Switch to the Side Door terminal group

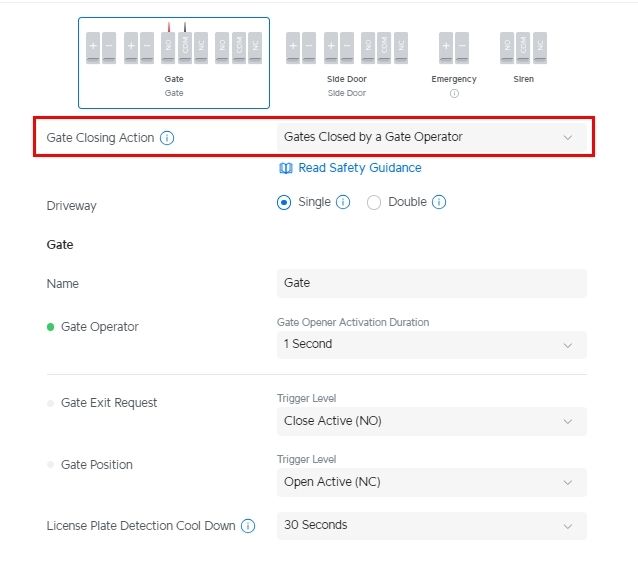[x=346, y=60]
